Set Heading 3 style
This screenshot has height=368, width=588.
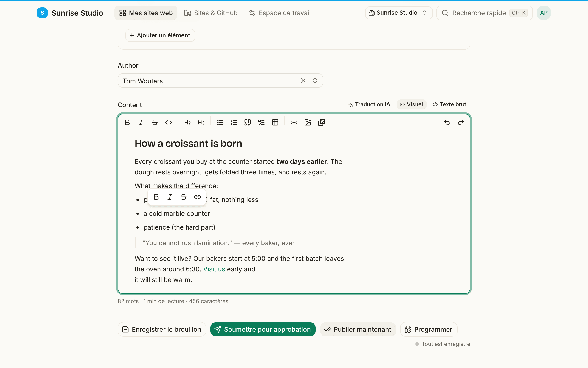(x=201, y=122)
